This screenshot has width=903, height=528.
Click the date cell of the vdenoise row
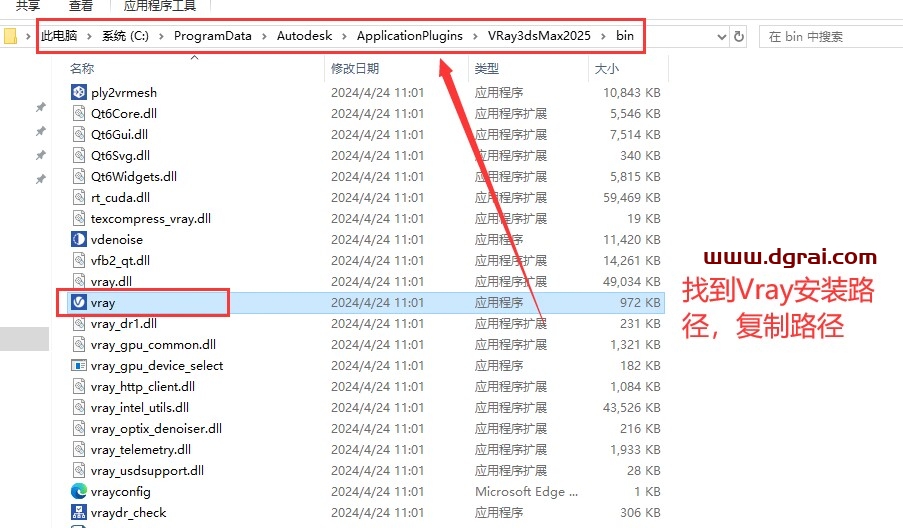coord(377,240)
